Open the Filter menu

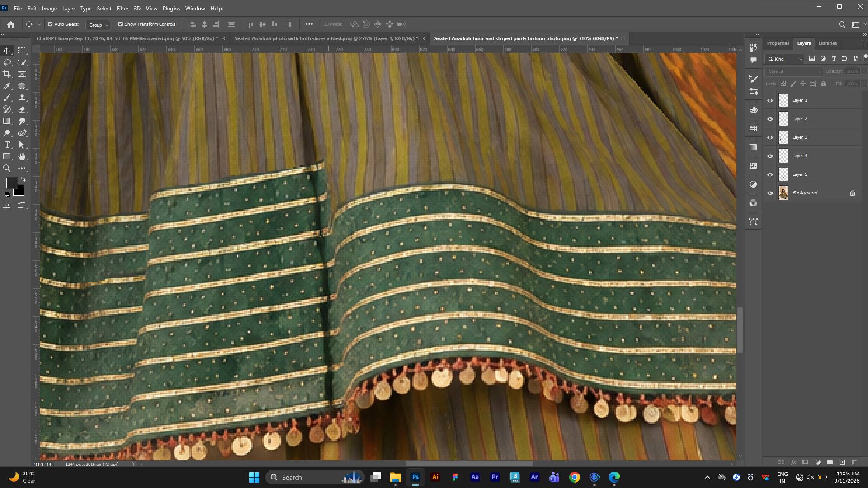[x=123, y=9]
